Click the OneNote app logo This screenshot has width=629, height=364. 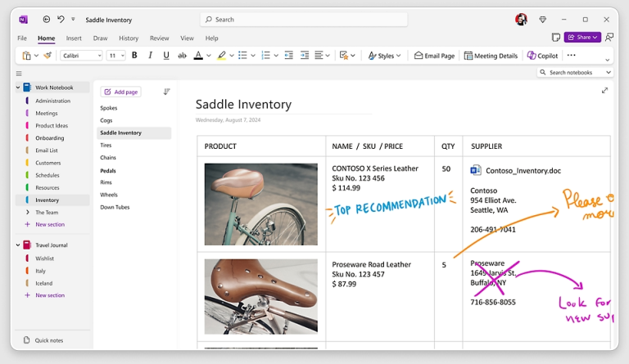point(24,20)
